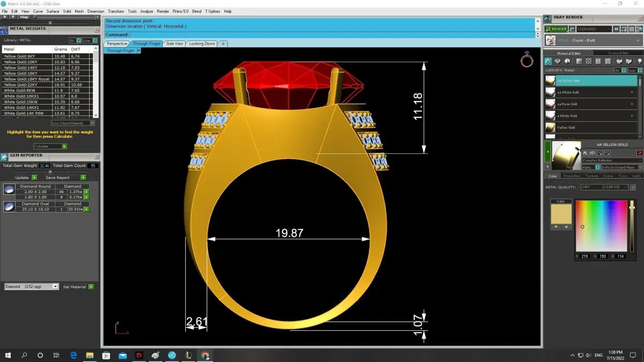Remove aa Rose Gold using its X

[x=632, y=104]
